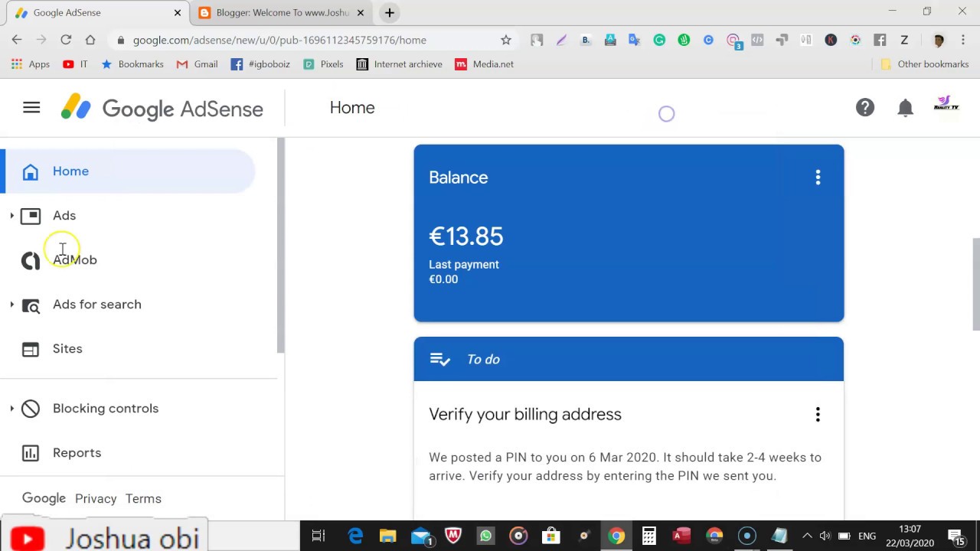
Task: Open Reports in the sidebar
Action: point(77,453)
